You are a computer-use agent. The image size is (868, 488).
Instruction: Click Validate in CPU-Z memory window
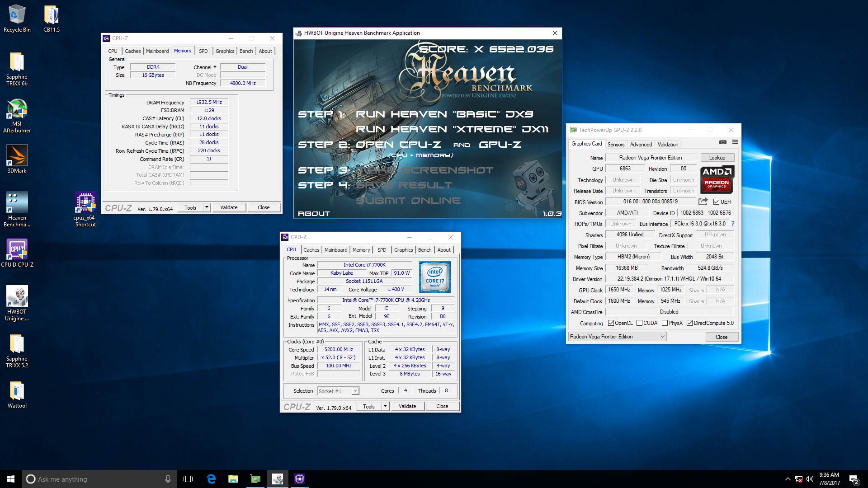[x=229, y=207]
